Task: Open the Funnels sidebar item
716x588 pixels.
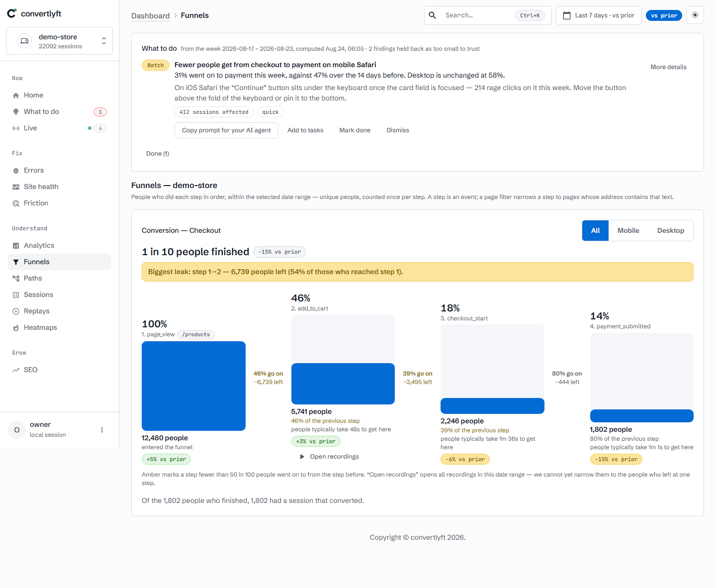Action: tap(59, 262)
